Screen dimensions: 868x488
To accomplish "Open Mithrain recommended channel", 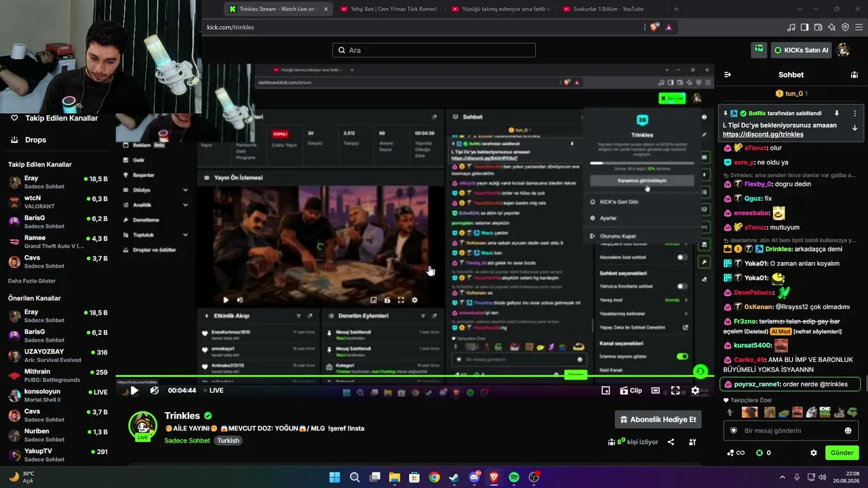I will [58, 375].
